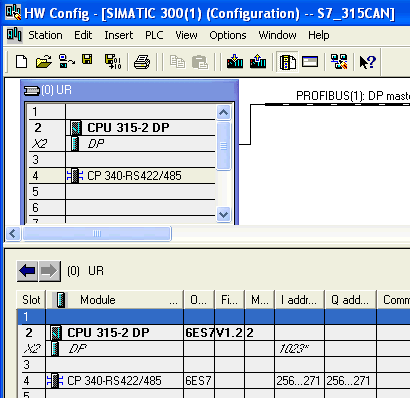Select CP 340-RS422/485 row in detail table
The image size is (410, 398).
214,381
